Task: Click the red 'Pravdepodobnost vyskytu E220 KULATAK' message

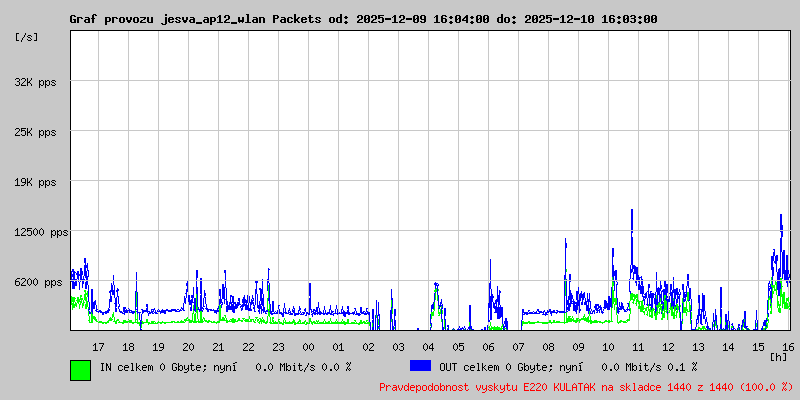Action: pos(487,388)
